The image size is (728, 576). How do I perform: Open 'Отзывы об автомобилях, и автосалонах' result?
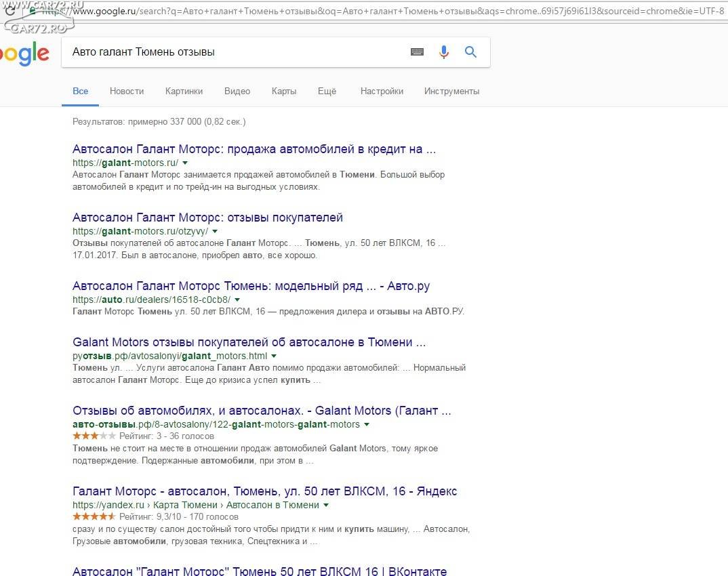pyautogui.click(x=262, y=411)
